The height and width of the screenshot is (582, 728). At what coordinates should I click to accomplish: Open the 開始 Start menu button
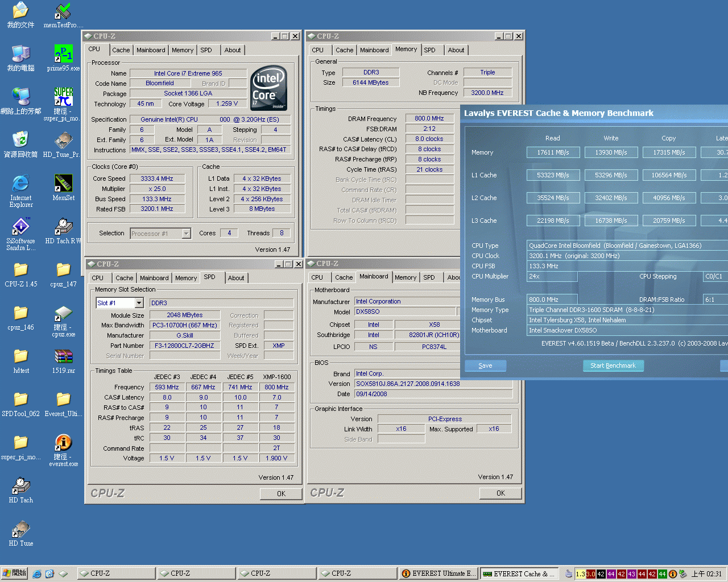[x=14, y=573]
